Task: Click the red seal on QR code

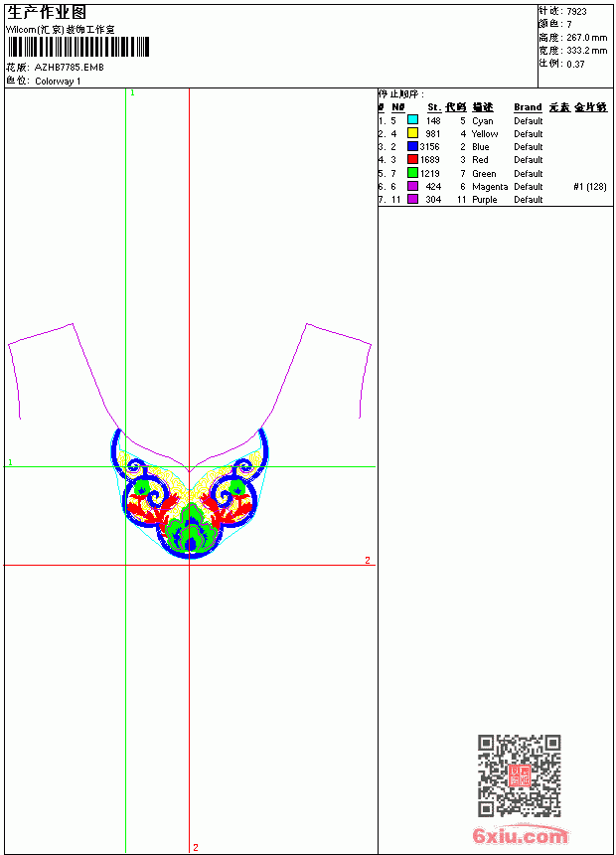Action: (x=520, y=775)
